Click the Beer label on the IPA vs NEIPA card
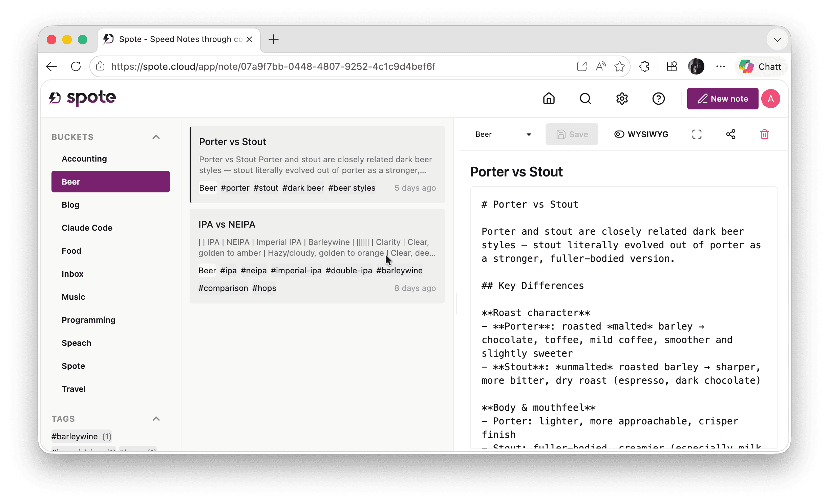Viewport: 829px width, 504px height. point(207,270)
